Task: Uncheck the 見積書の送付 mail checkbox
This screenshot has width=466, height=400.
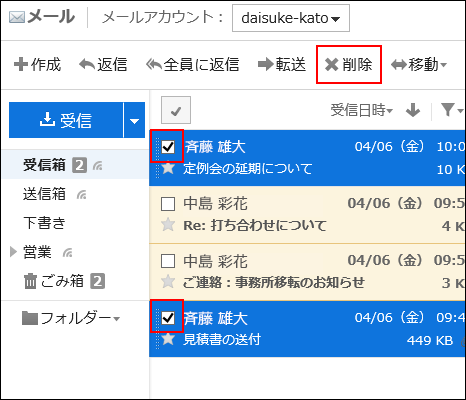Action: (x=168, y=318)
